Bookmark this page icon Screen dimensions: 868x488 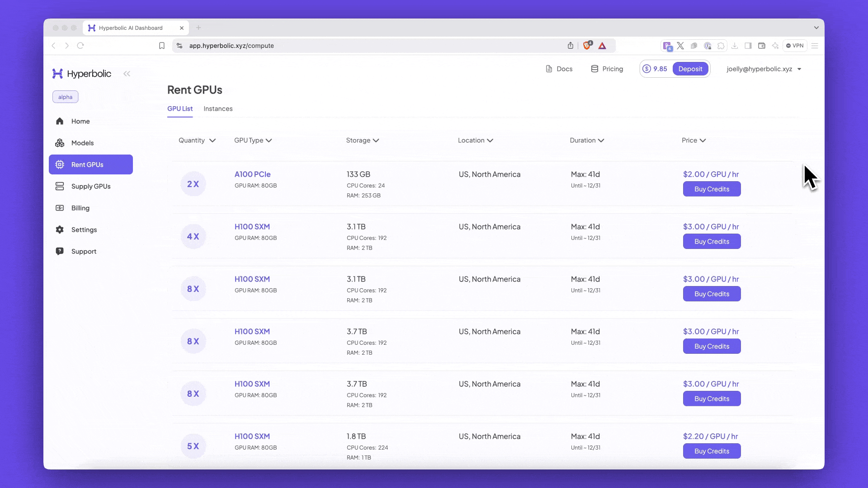162,46
